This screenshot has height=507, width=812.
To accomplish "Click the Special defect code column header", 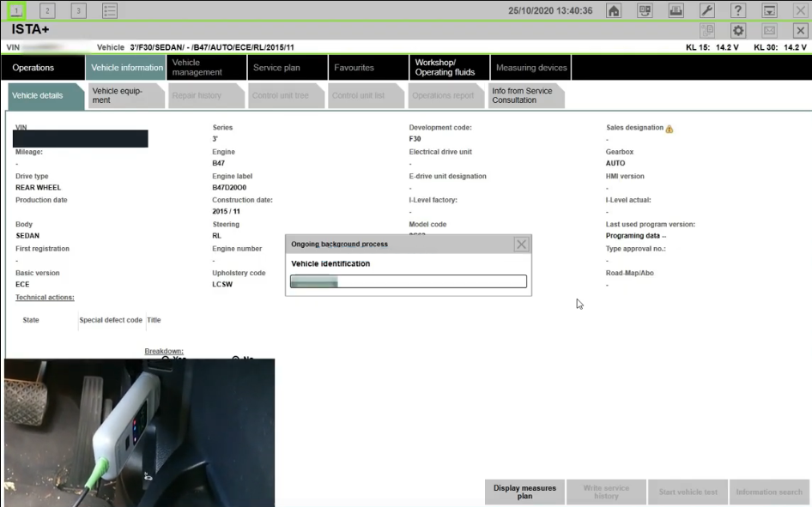I will point(111,320).
